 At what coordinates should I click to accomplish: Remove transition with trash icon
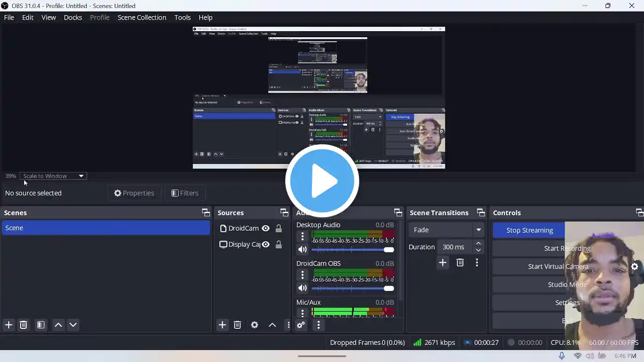[x=460, y=262]
